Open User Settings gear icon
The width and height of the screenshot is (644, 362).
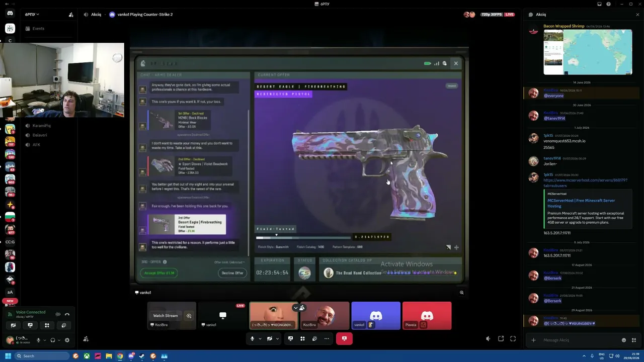[67, 340]
